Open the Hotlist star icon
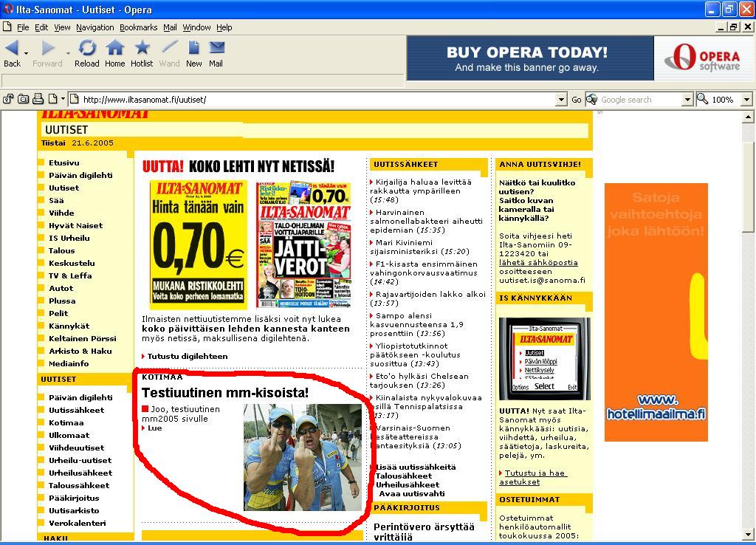 click(x=142, y=49)
